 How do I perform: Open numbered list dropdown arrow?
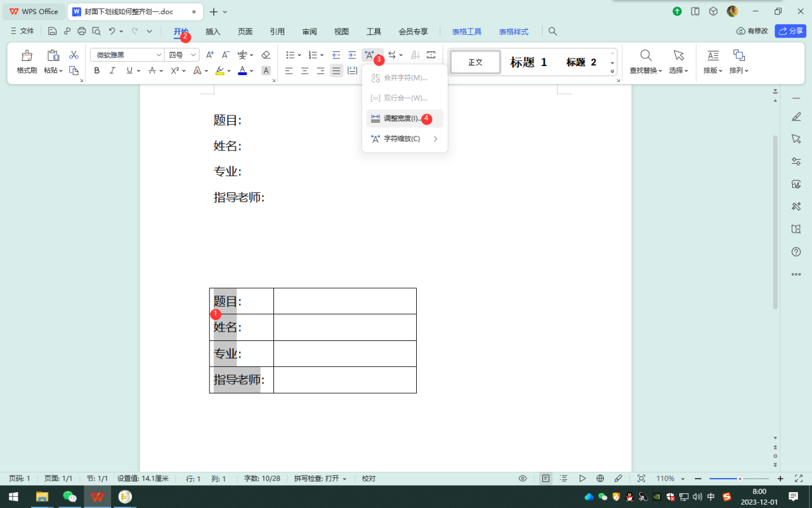(x=322, y=55)
